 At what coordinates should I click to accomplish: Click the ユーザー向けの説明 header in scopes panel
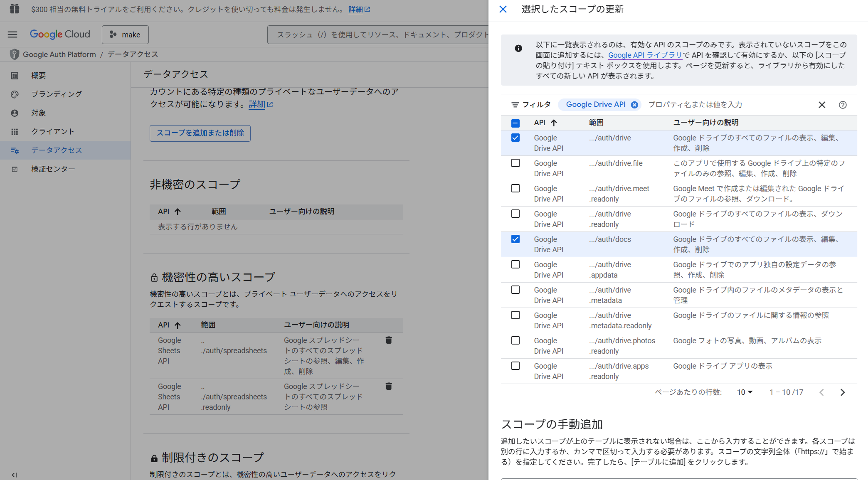coord(705,123)
